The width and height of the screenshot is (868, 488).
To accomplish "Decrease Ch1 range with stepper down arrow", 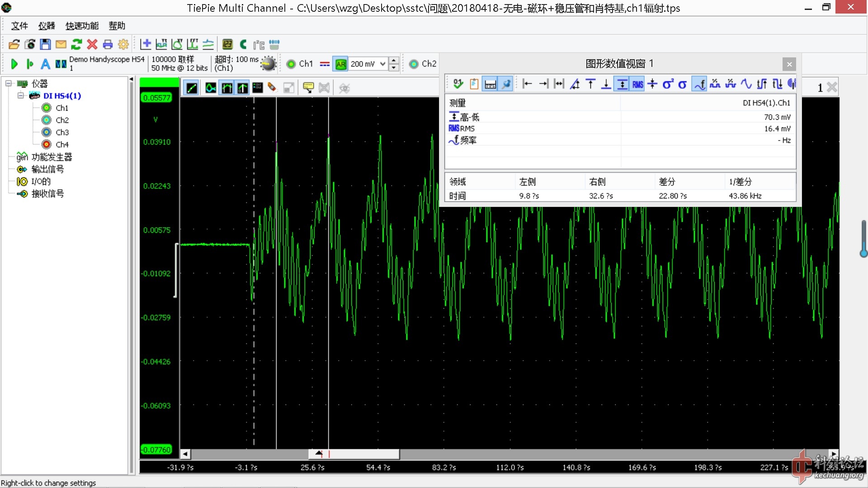I will point(394,67).
